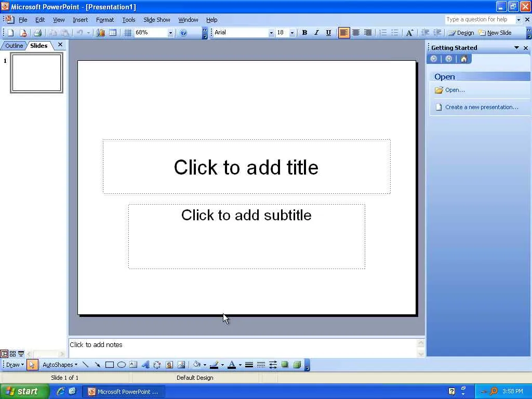Image resolution: width=532 pixels, height=399 pixels.
Task: Open the Insert menu
Action: coord(80,20)
